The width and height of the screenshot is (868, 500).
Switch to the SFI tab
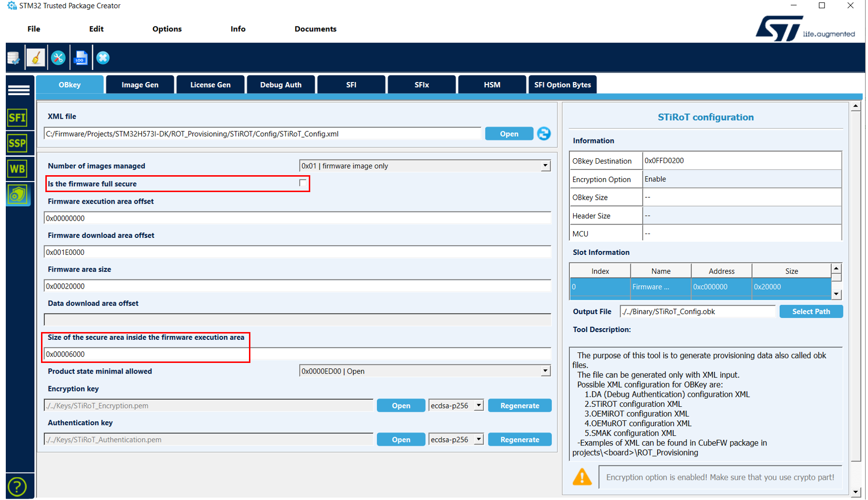351,84
